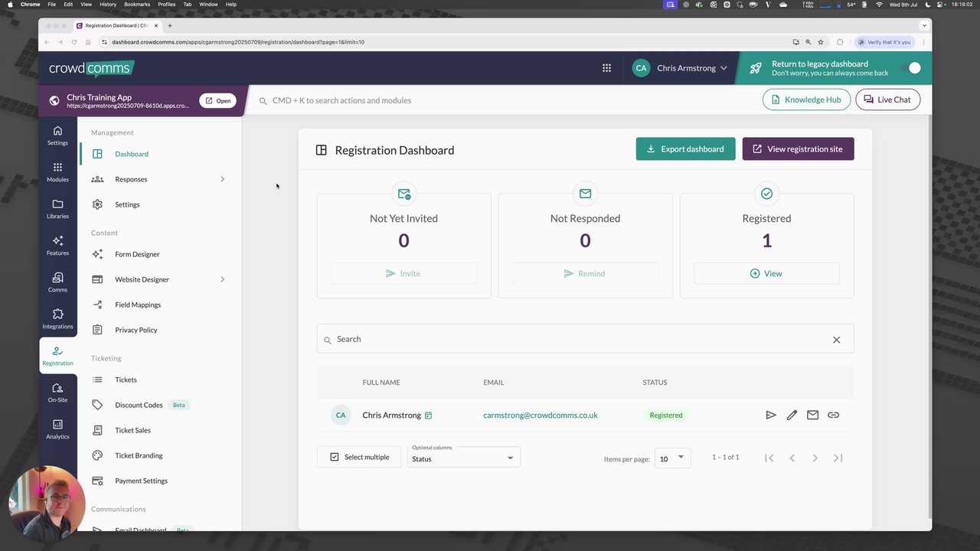Open the Items per page dropdown
The image size is (980, 551).
[x=672, y=458]
